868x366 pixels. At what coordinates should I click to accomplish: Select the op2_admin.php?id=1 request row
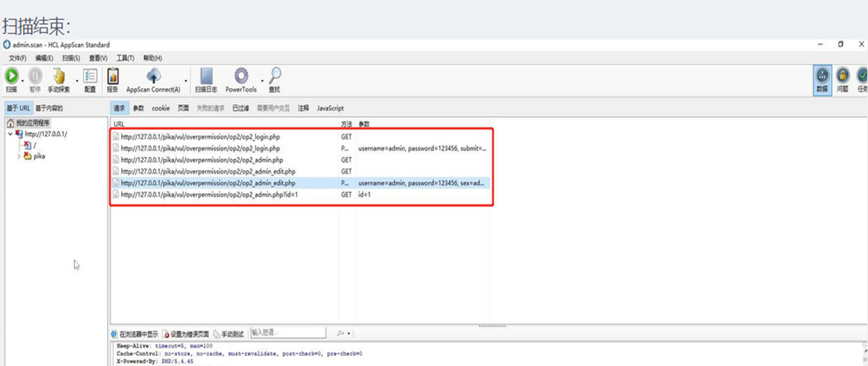pyautogui.click(x=300, y=194)
